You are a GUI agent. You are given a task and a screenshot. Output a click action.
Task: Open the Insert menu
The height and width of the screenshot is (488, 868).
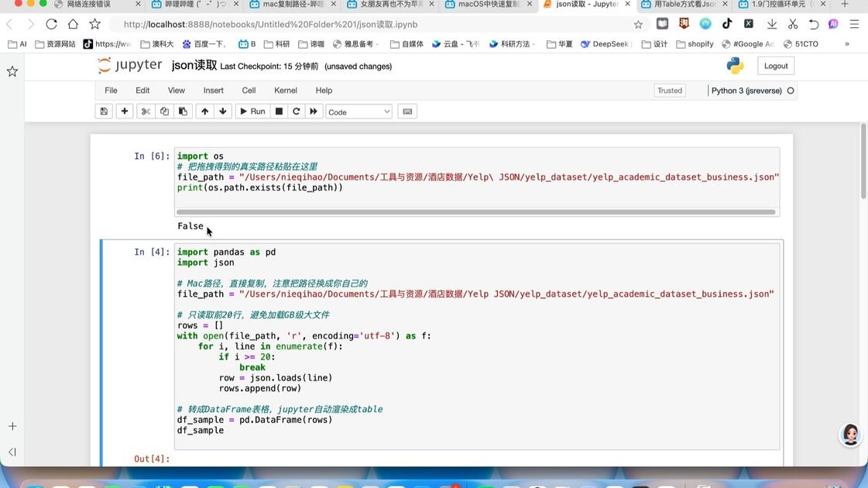213,91
